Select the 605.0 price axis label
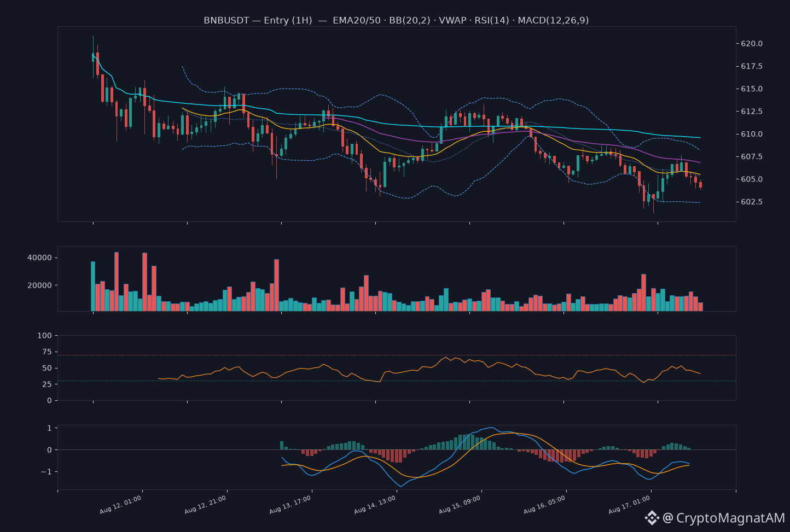 [x=752, y=179]
